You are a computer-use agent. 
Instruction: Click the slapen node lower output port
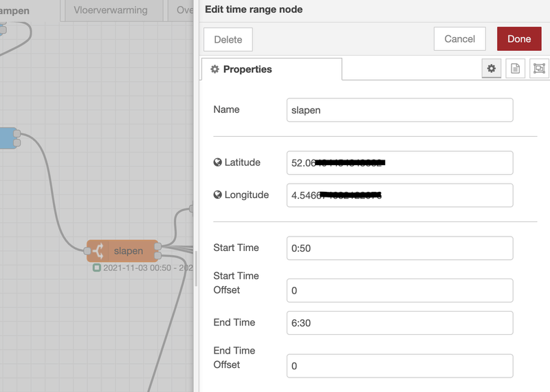point(158,255)
